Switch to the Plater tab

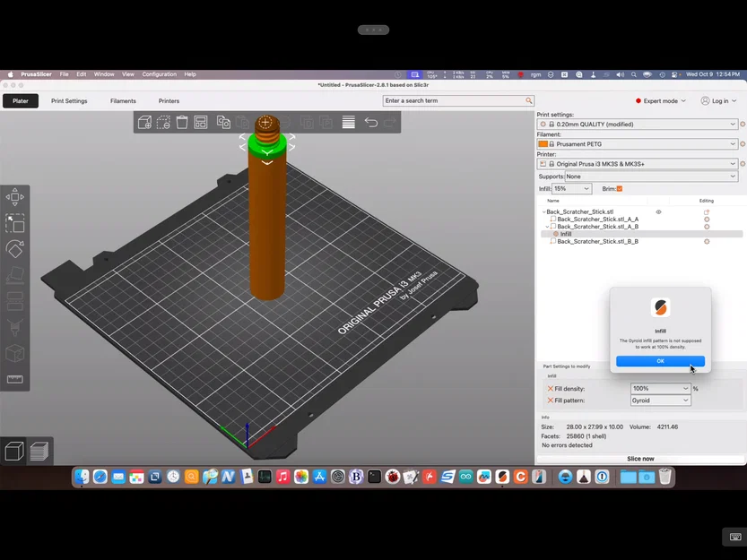point(21,101)
